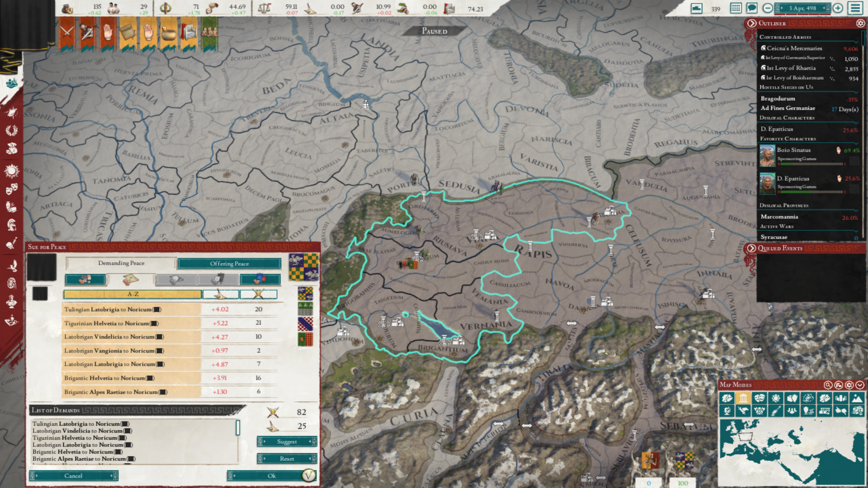Open the main hamburger menu

coord(855,8)
